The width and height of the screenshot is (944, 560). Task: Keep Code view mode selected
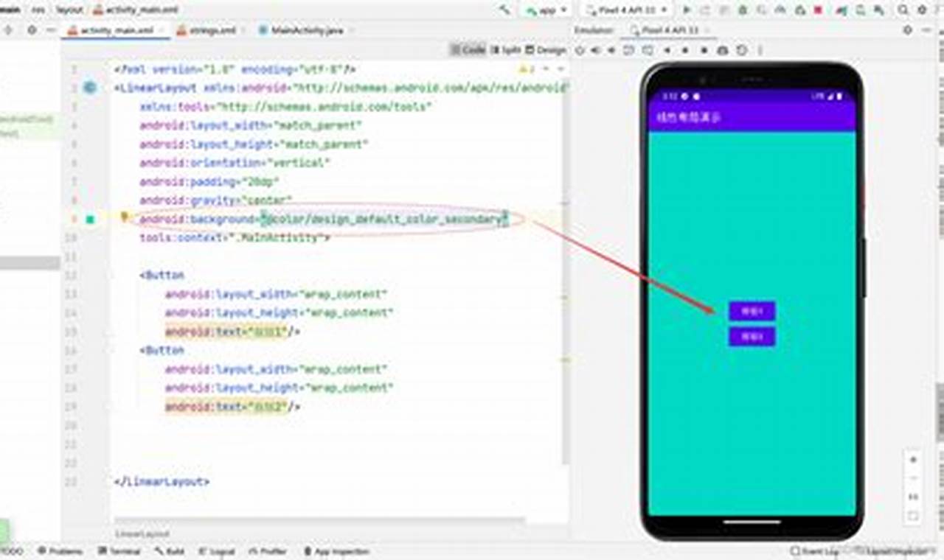470,49
